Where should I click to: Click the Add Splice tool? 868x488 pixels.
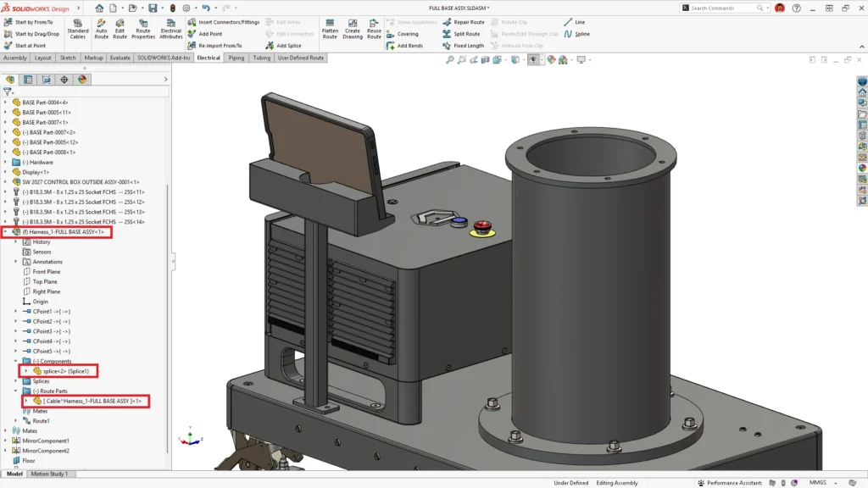point(283,46)
